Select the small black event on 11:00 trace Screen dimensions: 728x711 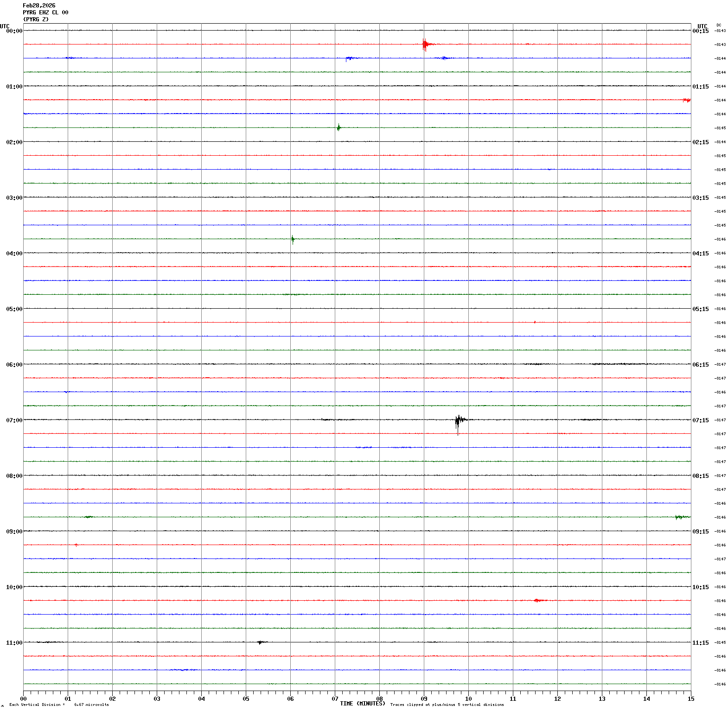(x=261, y=642)
